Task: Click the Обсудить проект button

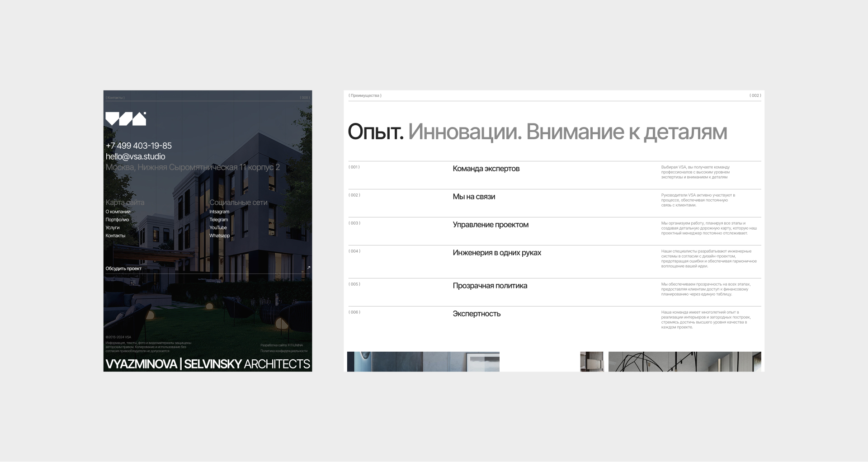Action: coord(123,268)
